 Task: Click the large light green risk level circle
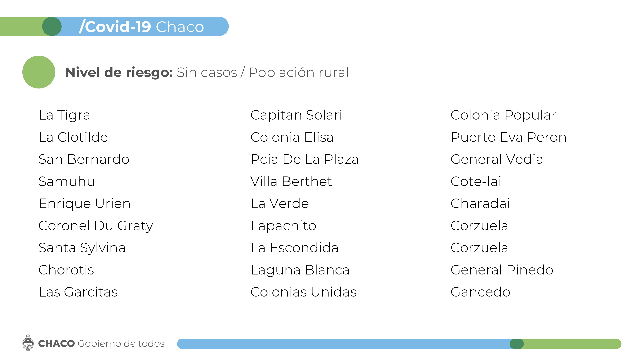(39, 72)
